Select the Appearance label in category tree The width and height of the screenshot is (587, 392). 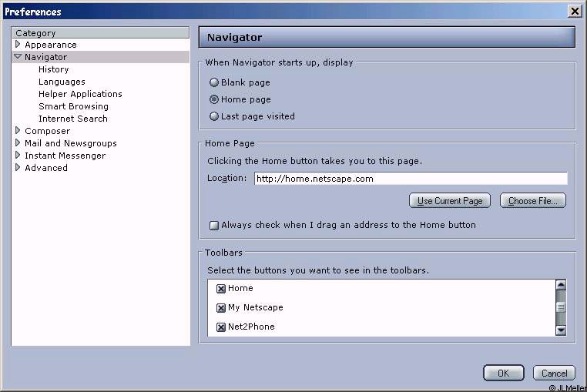[51, 45]
